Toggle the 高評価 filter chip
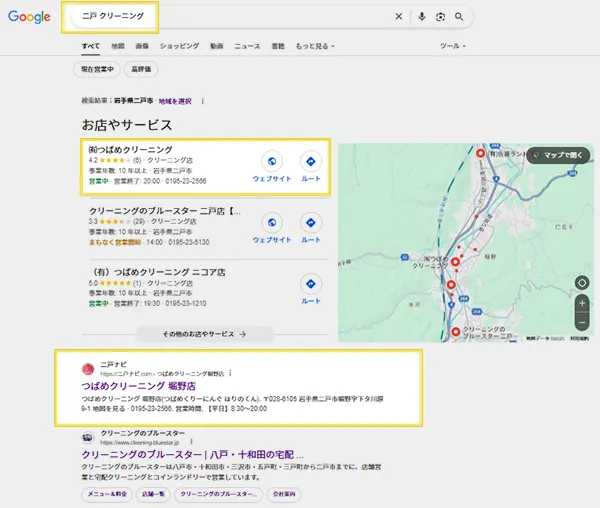Viewport: 600px width, 508px height. [x=141, y=69]
